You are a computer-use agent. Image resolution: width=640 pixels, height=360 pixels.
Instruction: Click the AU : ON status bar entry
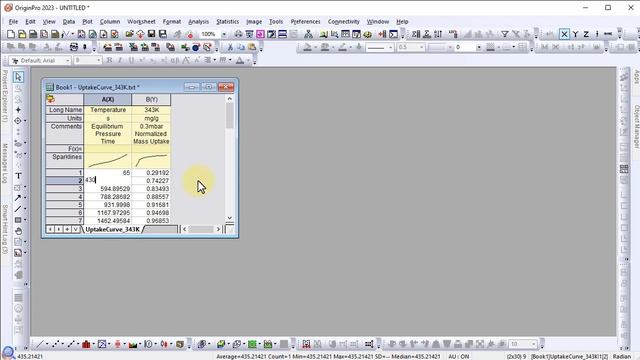point(459,356)
